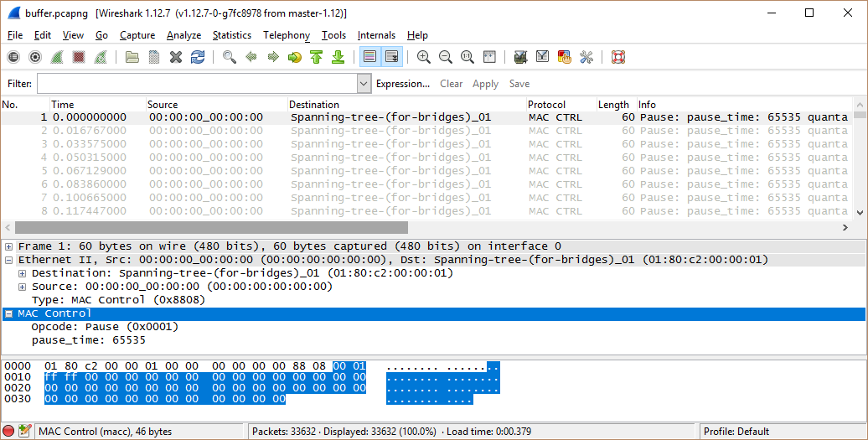Image resolution: width=868 pixels, height=440 pixels.
Task: Jump to the first packet
Action: pyautogui.click(x=316, y=57)
